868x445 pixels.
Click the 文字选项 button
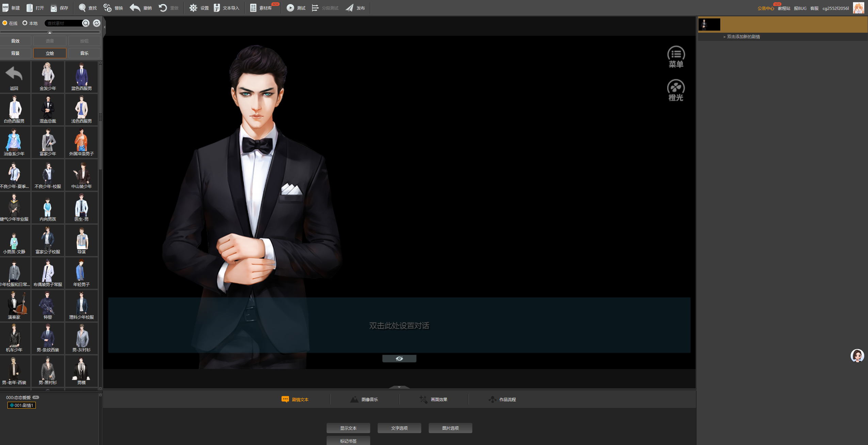point(399,428)
